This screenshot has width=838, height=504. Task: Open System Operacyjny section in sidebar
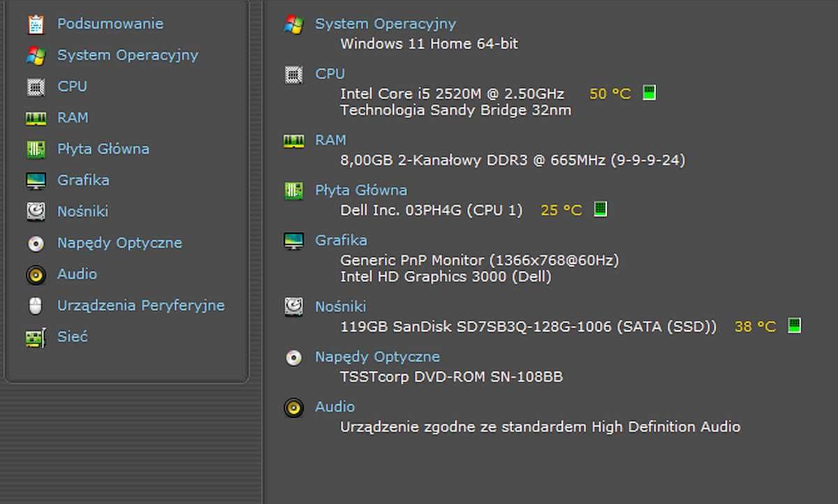click(x=128, y=55)
